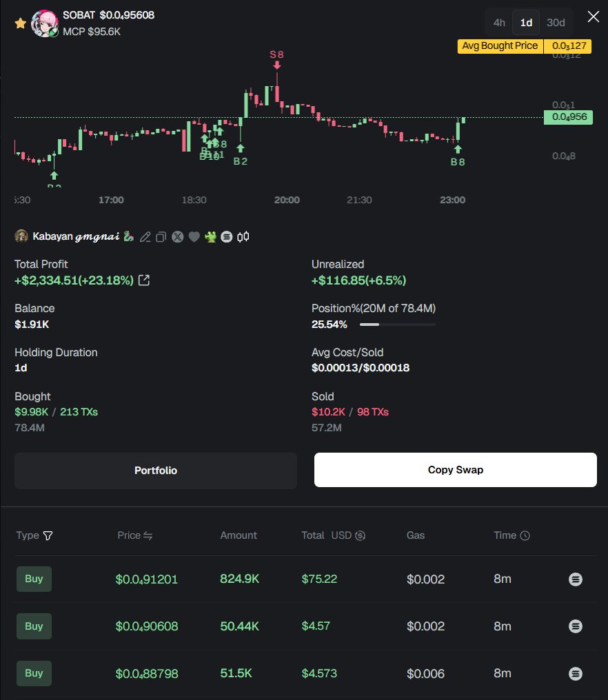Select the 30d timeframe tab
This screenshot has height=700, width=608.
[556, 22]
